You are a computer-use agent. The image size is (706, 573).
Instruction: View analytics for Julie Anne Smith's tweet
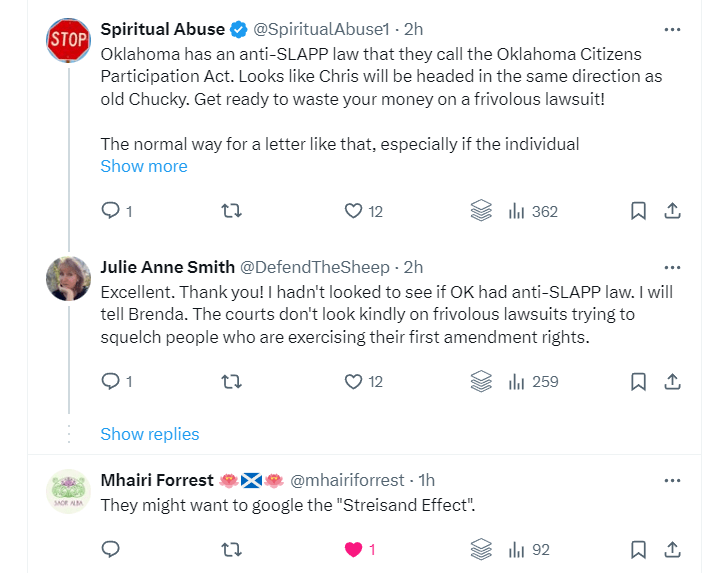(532, 381)
